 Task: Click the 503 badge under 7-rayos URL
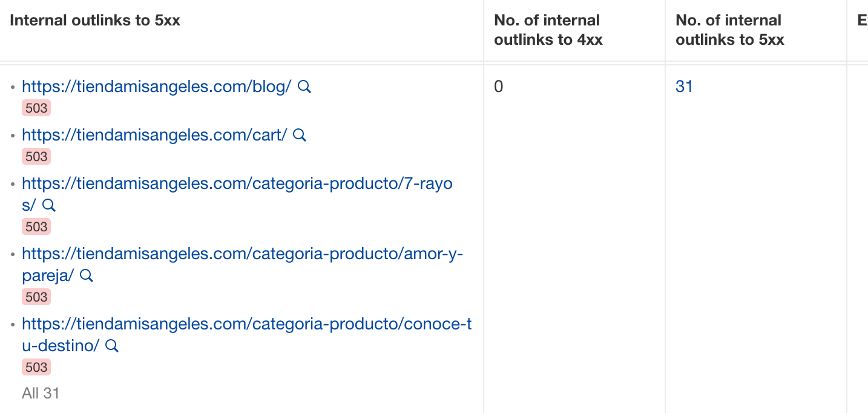pyautogui.click(x=36, y=227)
